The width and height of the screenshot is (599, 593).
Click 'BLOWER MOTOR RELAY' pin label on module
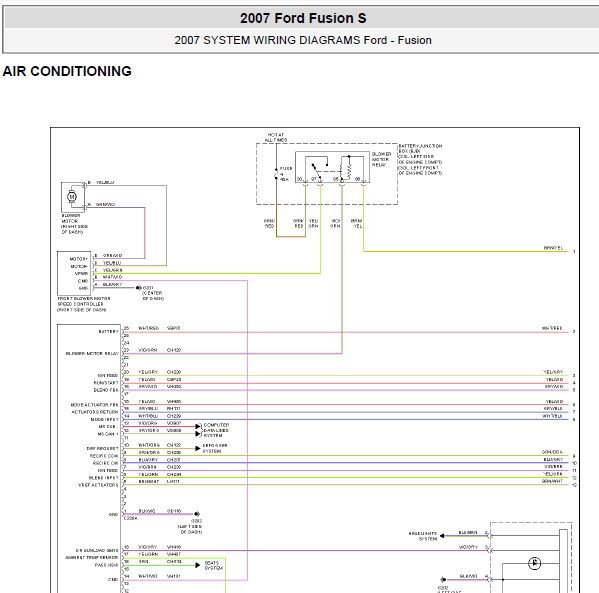92,353
